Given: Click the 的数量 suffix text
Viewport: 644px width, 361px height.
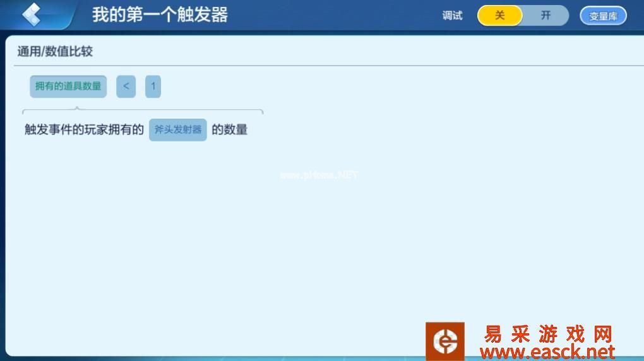Looking at the screenshot, I should pos(229,130).
